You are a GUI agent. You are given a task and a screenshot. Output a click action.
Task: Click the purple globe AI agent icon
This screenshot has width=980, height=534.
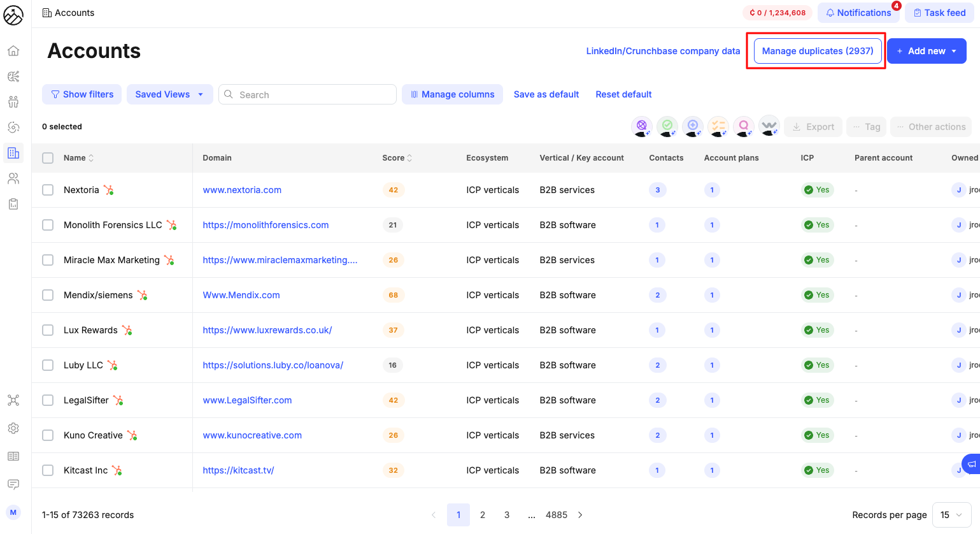[642, 127]
